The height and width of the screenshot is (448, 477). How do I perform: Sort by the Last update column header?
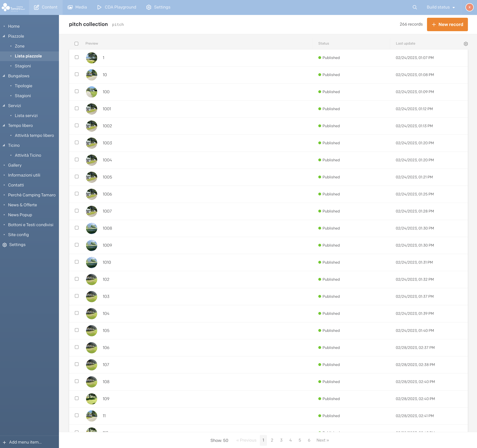coord(405,43)
